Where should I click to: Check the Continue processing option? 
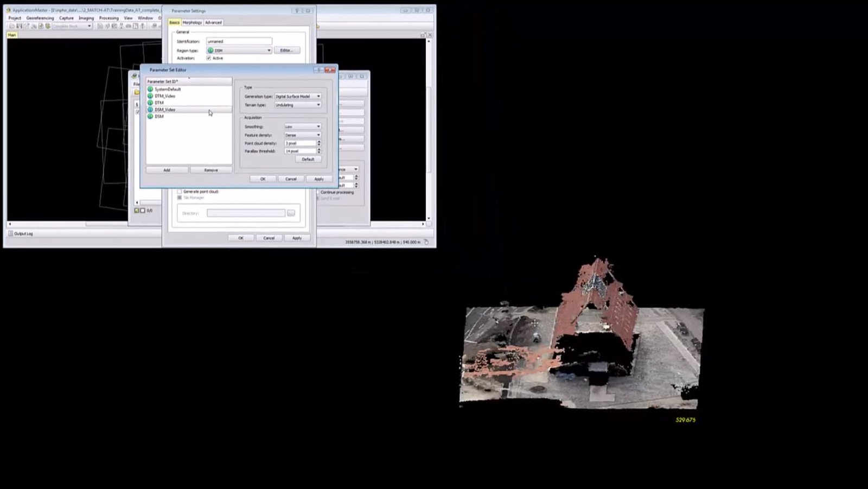coord(318,192)
